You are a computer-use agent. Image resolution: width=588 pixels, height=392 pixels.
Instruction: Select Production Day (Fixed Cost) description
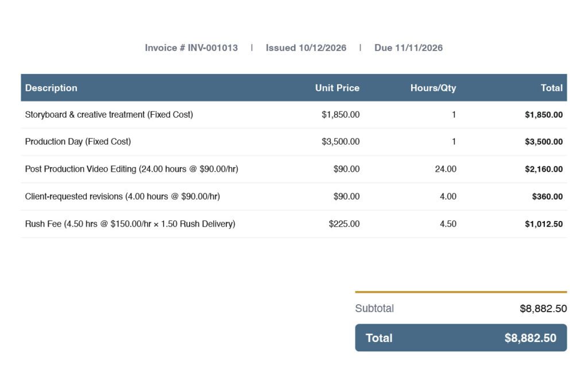pos(78,142)
